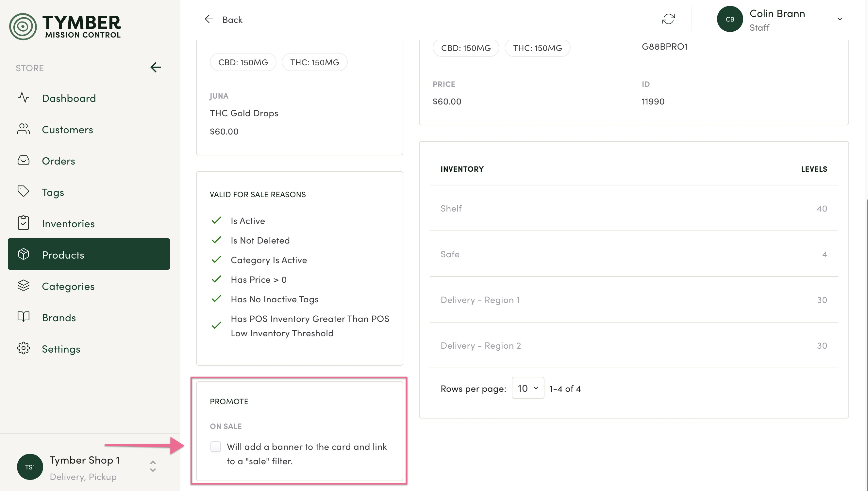Click the Settings gear icon
The width and height of the screenshot is (868, 491).
[x=23, y=348]
